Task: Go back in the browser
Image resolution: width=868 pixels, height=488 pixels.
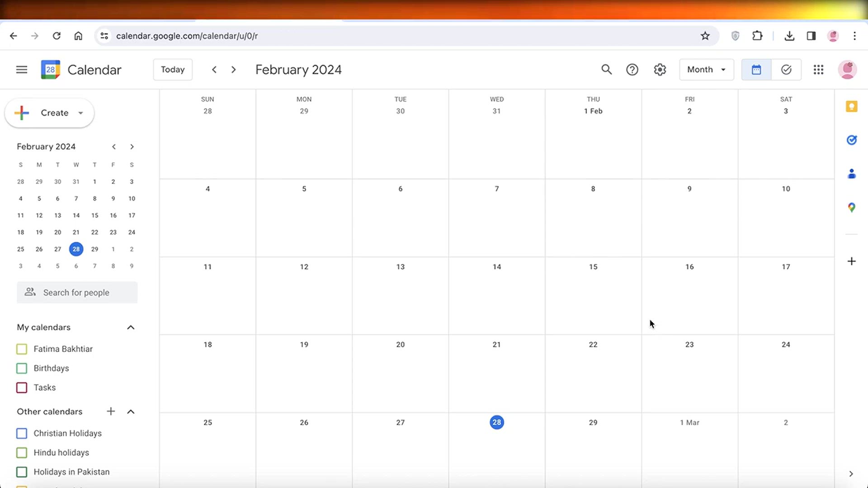Action: point(14,36)
